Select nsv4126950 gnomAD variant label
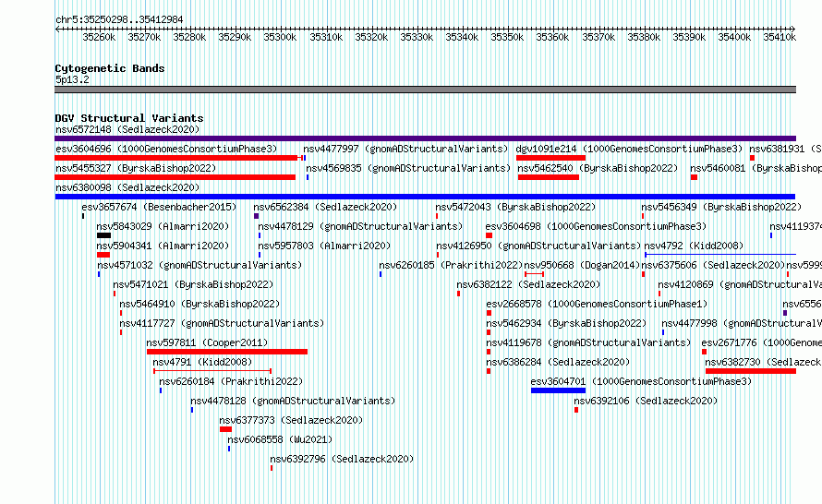 [538, 246]
